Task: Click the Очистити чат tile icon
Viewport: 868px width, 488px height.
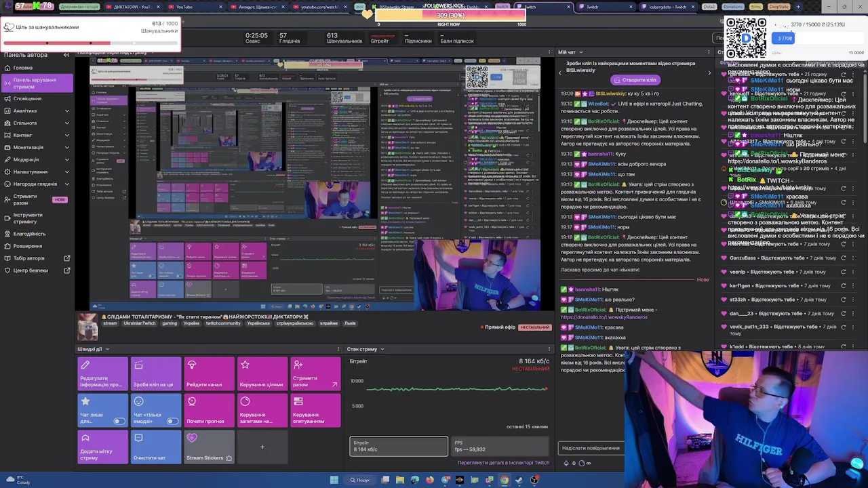Action: click(x=138, y=438)
